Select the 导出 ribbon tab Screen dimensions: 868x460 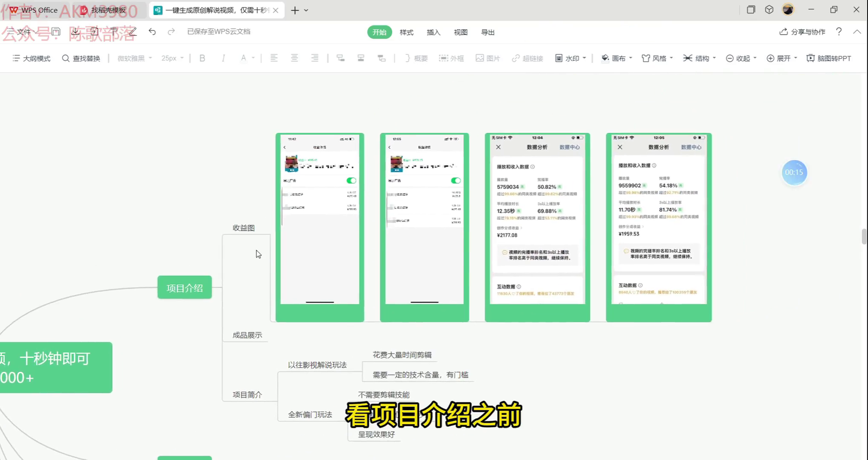488,33
